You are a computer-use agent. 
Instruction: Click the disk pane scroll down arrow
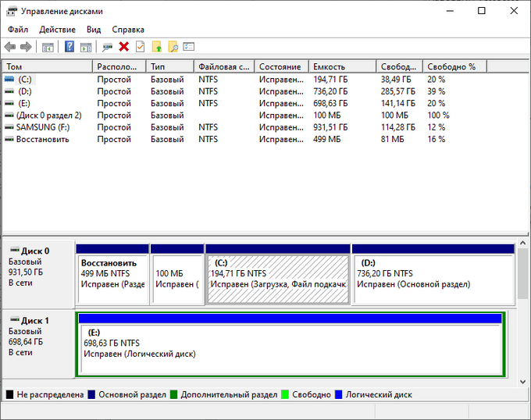[522, 382]
